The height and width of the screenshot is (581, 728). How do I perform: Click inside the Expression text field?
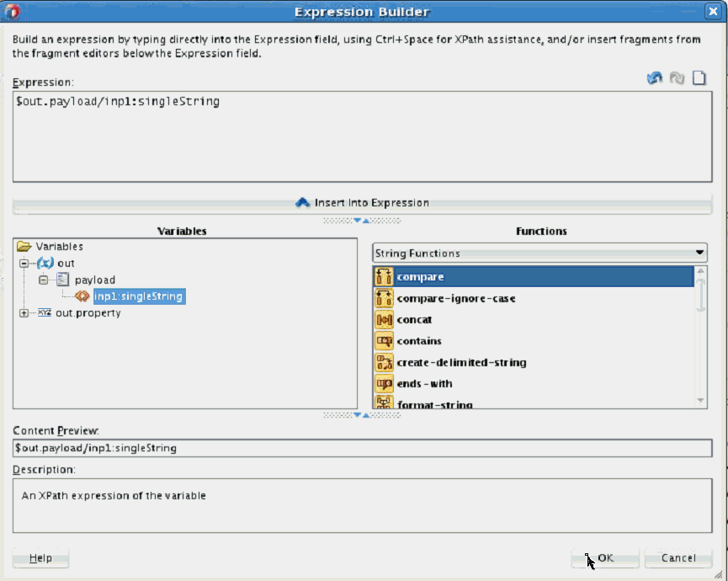pyautogui.click(x=362, y=135)
